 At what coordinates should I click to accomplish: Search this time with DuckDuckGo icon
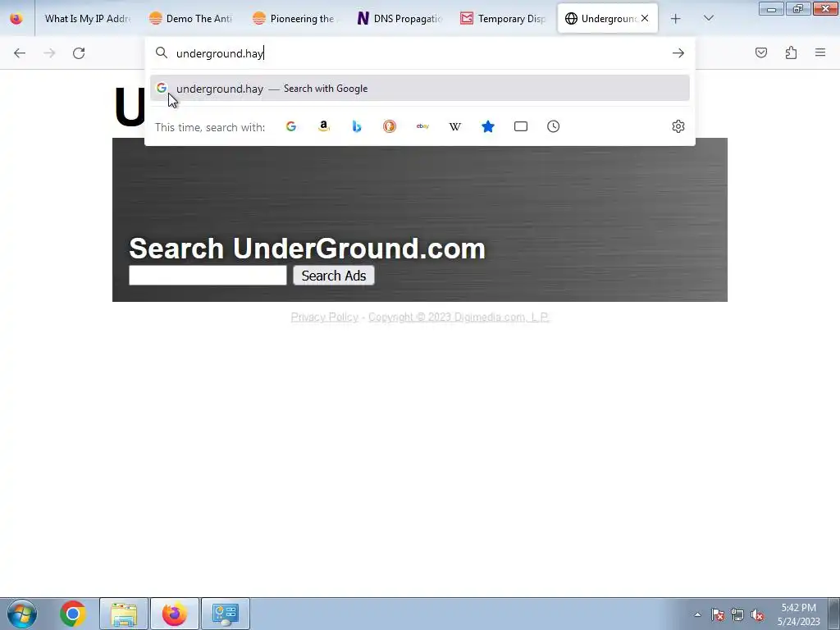coord(390,126)
